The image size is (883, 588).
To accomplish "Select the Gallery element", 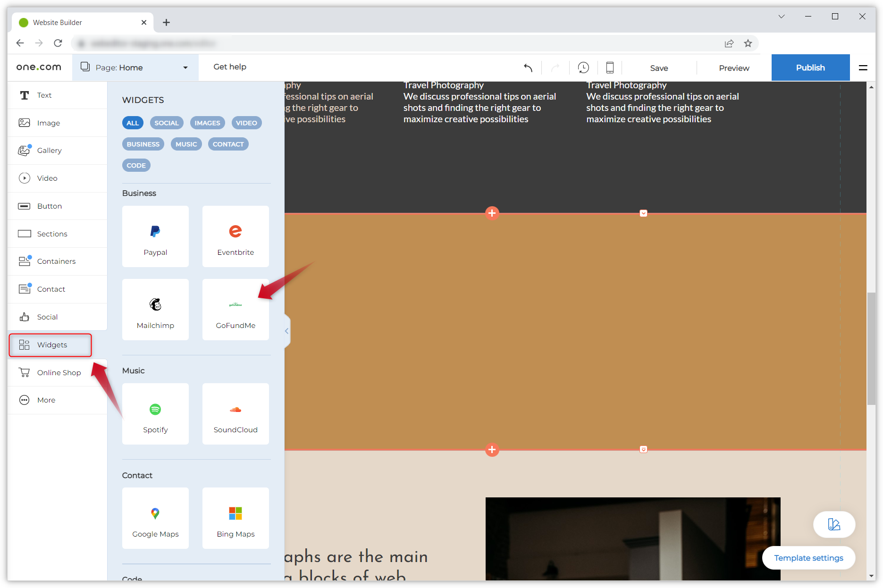I will pyautogui.click(x=49, y=150).
